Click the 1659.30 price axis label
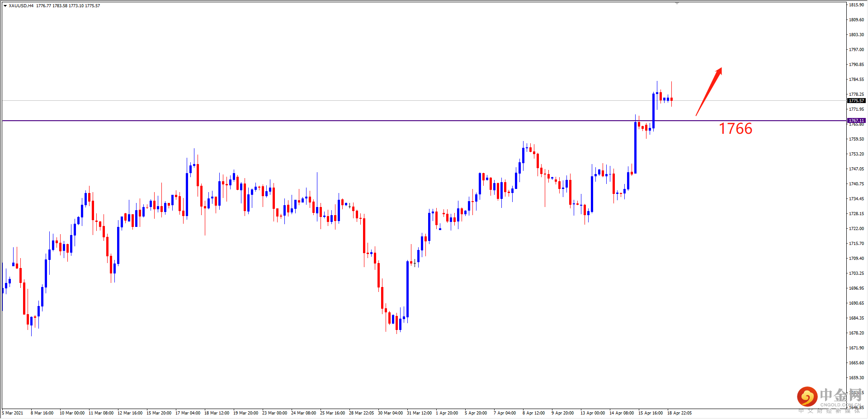Screen dimensions: 868x419 pos(856,378)
